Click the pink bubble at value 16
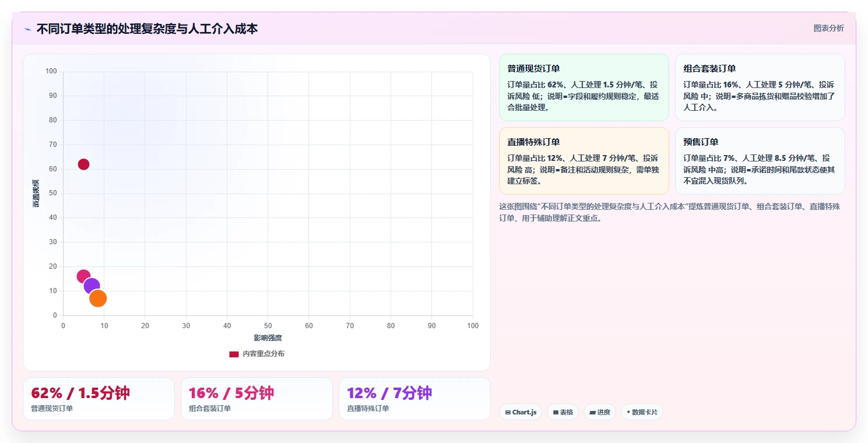This screenshot has height=443, width=868. point(83,276)
